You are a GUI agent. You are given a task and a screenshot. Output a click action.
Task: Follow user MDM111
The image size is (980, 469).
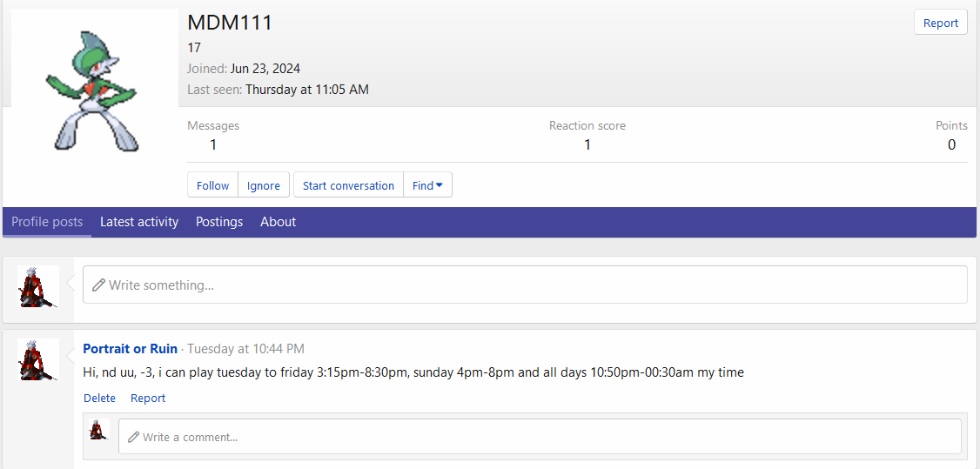pyautogui.click(x=212, y=185)
